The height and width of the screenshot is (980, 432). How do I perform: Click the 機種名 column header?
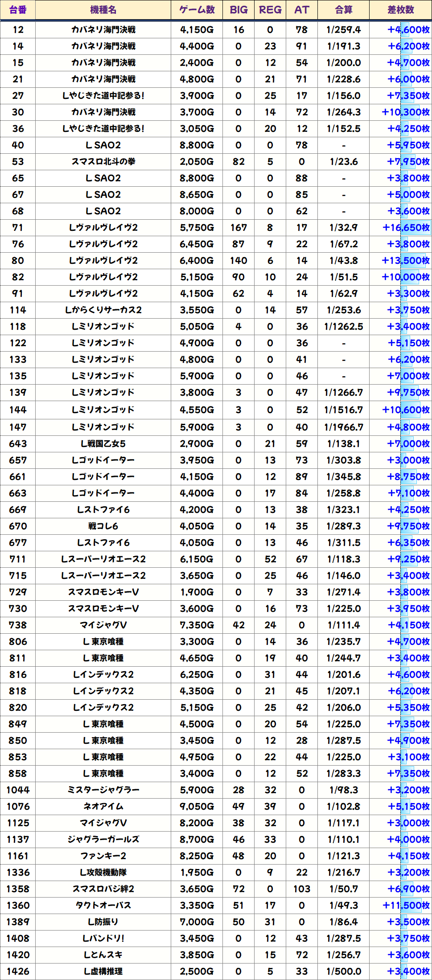103,10
